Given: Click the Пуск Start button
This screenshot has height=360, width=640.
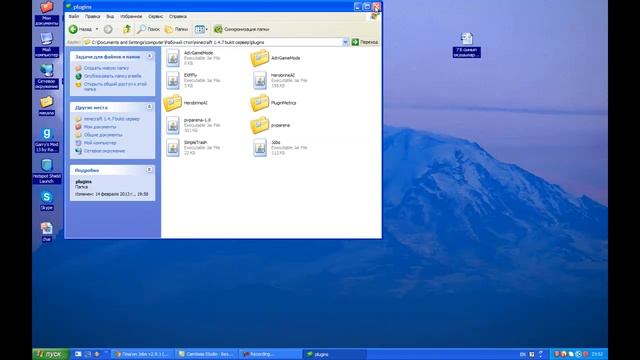Looking at the screenshot, I should (x=51, y=354).
